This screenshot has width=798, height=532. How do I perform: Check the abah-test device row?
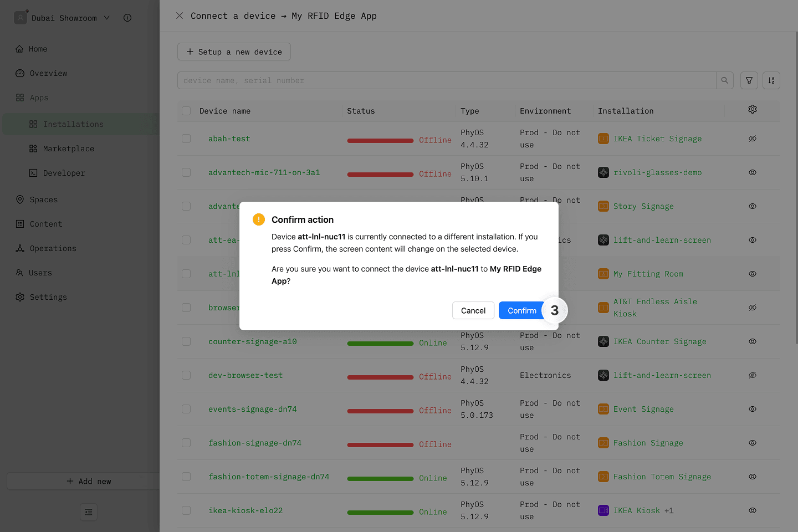(x=186, y=139)
